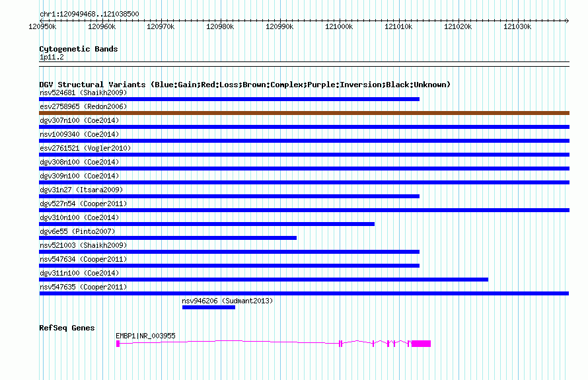
Task: Click the bar under esv2761521
Action: tap(304, 155)
